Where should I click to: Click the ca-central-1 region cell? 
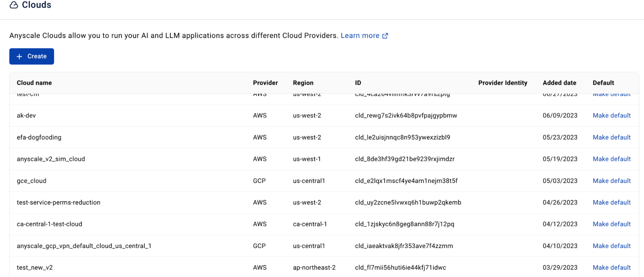(x=310, y=224)
